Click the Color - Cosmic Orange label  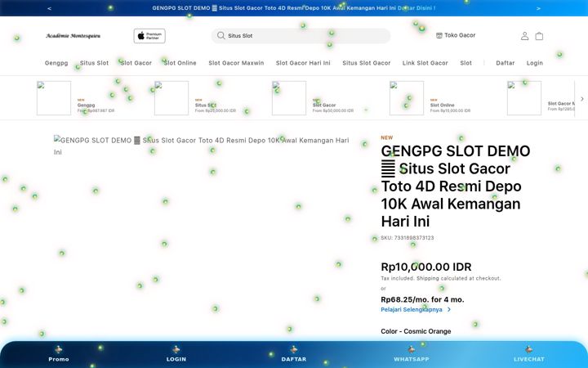coord(416,331)
